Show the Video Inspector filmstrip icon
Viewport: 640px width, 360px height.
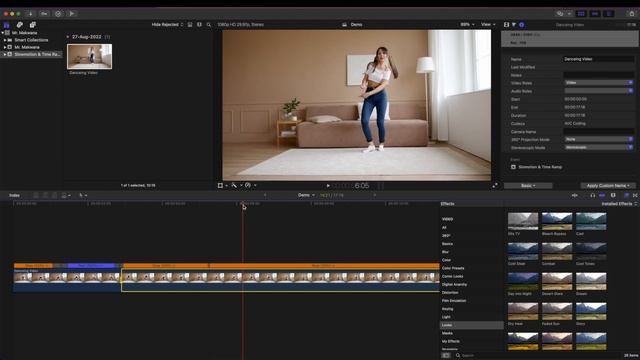[507, 24]
